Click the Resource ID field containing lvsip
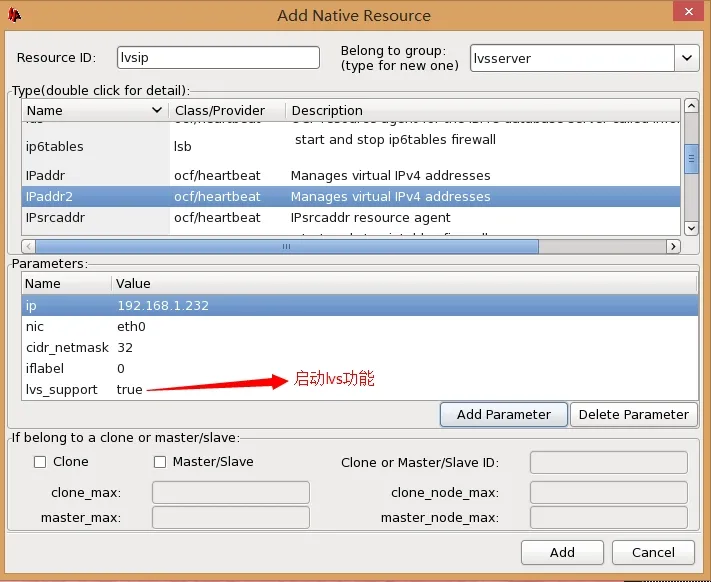Screen dimensions: 711x582 pyautogui.click(x=218, y=58)
